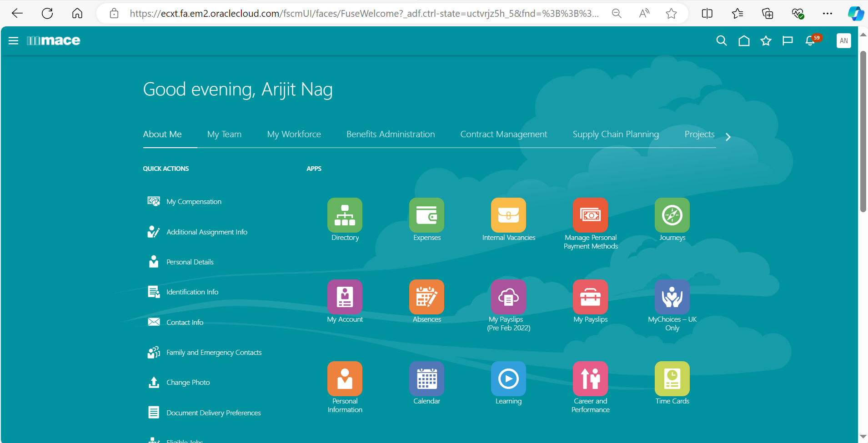Open the red My Payslips app
This screenshot has width=868, height=443.
coord(590,297)
